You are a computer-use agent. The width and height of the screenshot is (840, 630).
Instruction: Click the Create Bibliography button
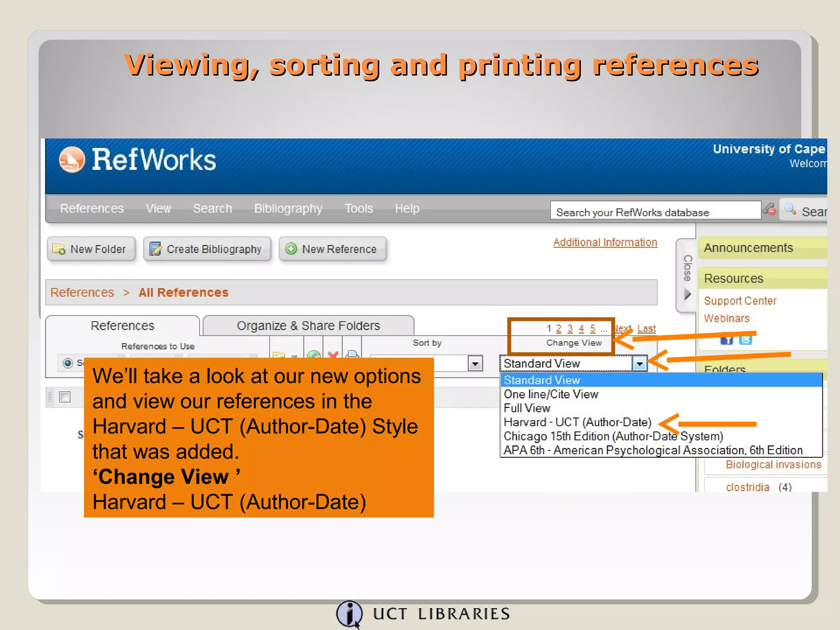tap(207, 249)
